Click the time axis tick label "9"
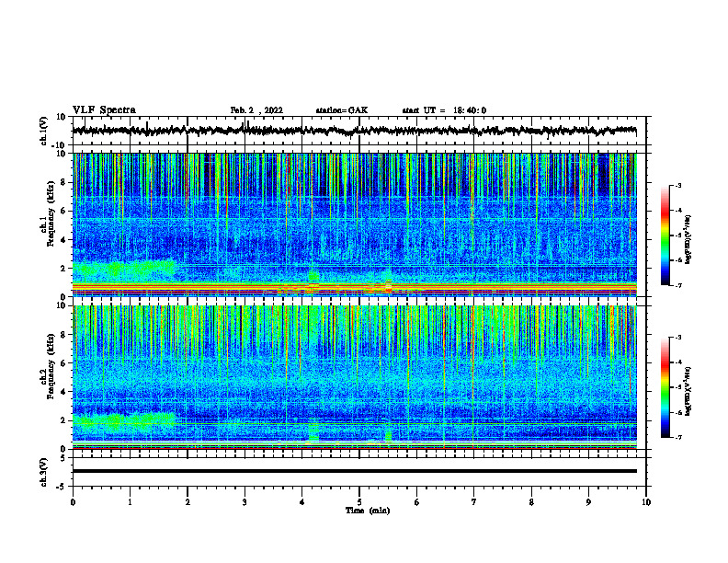Screen dimensions: 728x563 coord(588,502)
